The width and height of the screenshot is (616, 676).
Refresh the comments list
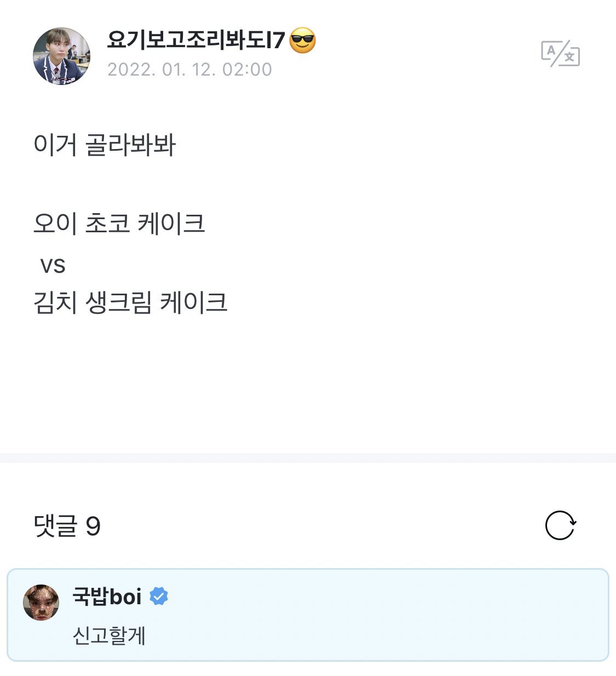pos(560,525)
